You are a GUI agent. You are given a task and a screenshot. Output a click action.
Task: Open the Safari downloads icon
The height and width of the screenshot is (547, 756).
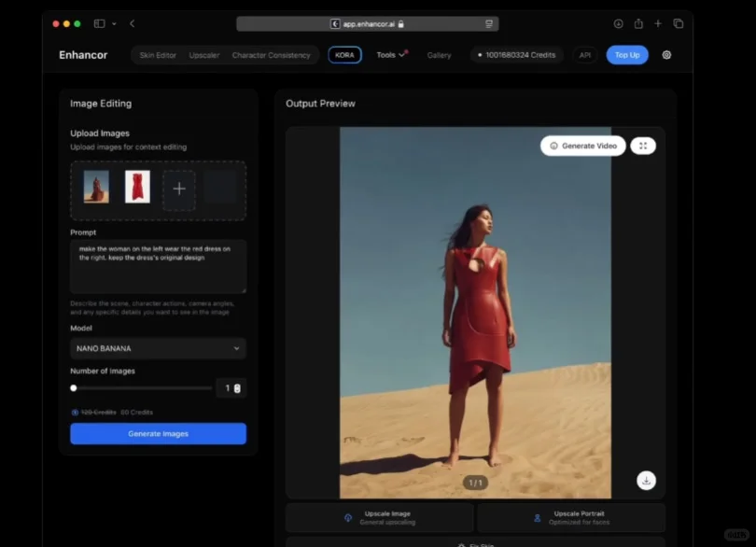[618, 23]
